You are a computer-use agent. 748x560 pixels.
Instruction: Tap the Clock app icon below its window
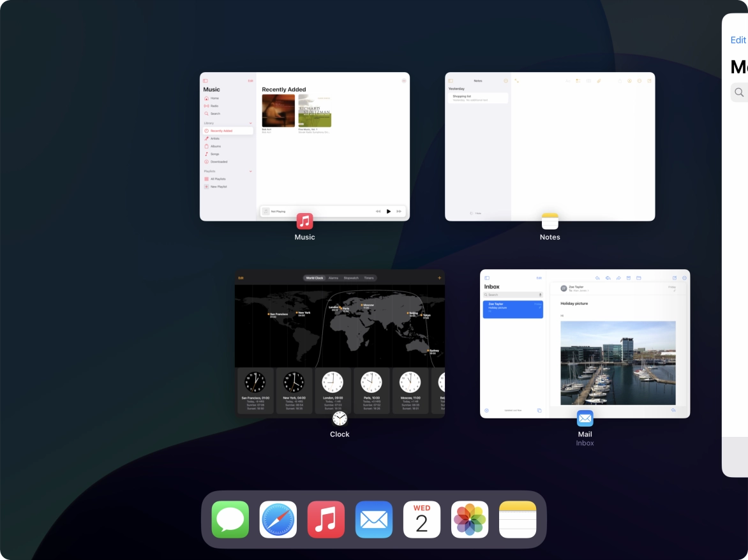[x=340, y=418]
